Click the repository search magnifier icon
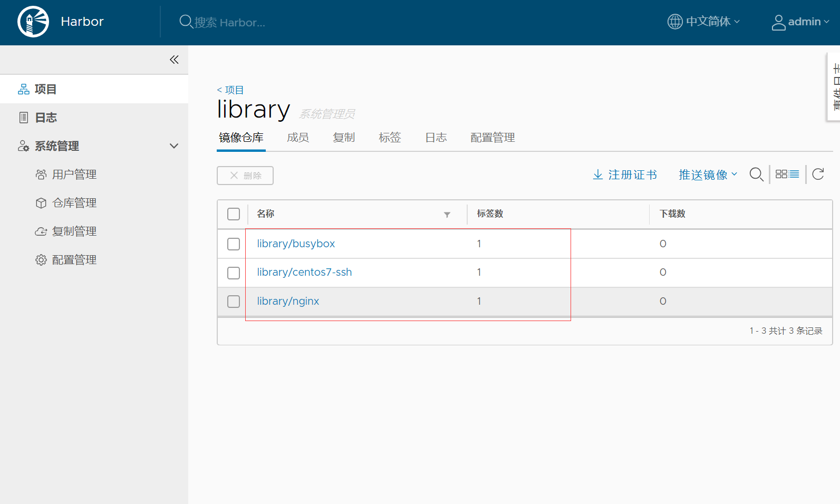The height and width of the screenshot is (504, 840). [x=756, y=175]
